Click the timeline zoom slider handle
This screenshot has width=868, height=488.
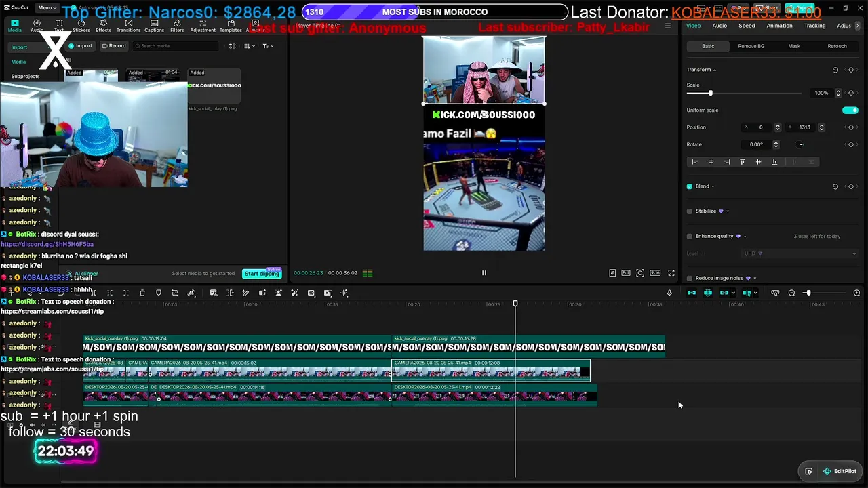pos(807,293)
